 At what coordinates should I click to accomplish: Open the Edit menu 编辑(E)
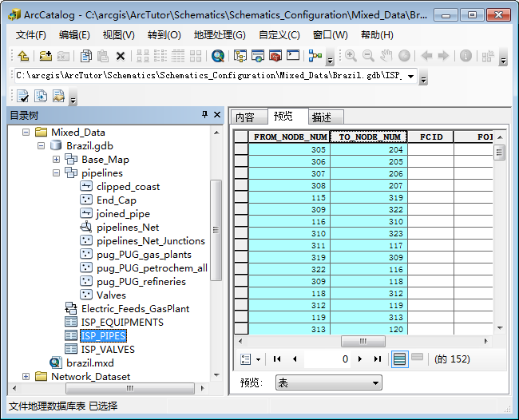pyautogui.click(x=74, y=35)
